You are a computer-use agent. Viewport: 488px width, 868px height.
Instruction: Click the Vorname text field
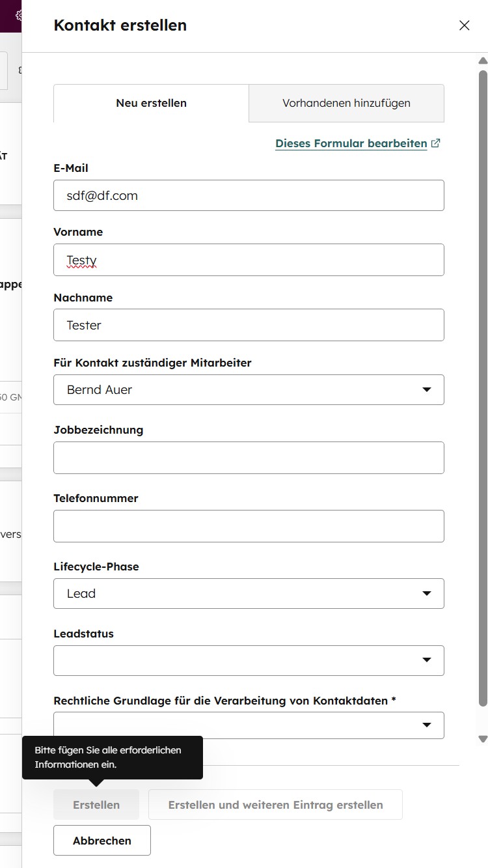[249, 260]
